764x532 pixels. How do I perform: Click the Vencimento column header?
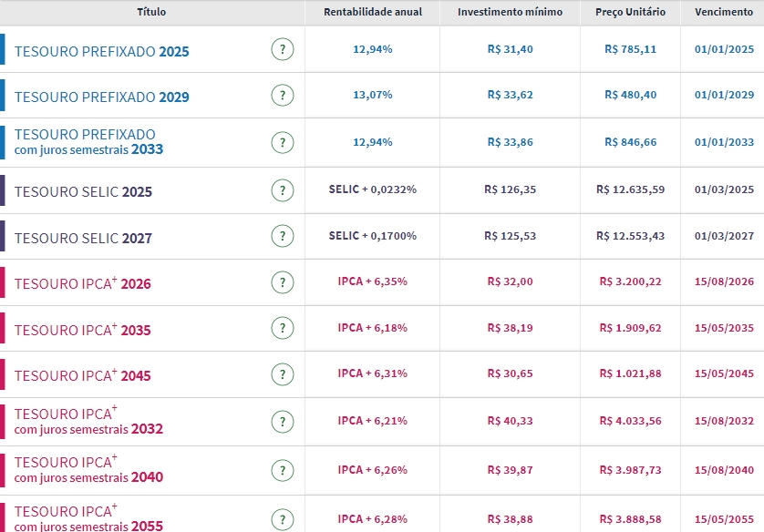click(x=724, y=13)
